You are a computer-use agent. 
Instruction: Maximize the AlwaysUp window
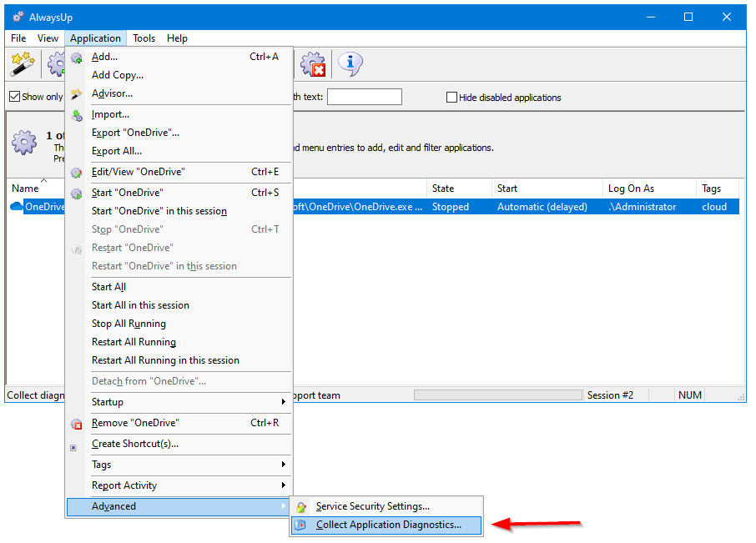[x=688, y=18]
